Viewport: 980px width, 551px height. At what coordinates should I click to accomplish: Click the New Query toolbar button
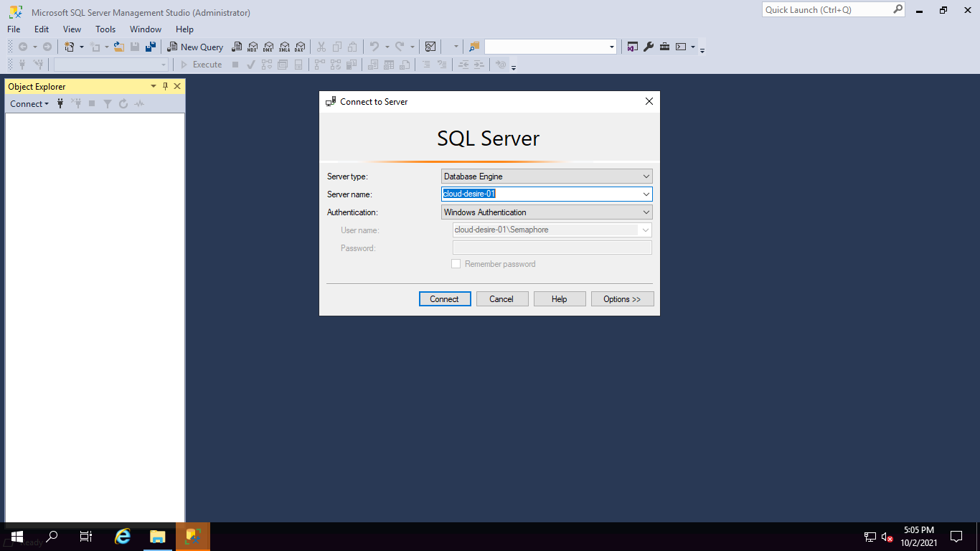coord(195,47)
